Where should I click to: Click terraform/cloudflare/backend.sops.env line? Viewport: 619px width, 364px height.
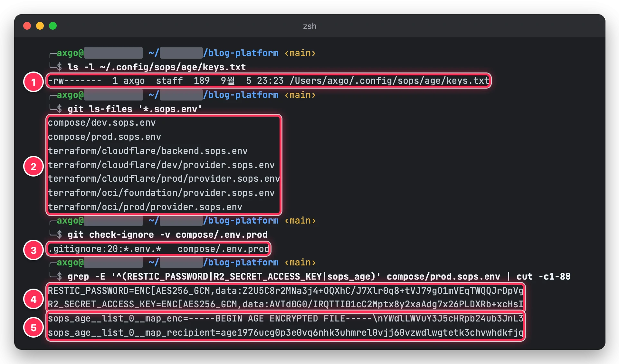(148, 151)
